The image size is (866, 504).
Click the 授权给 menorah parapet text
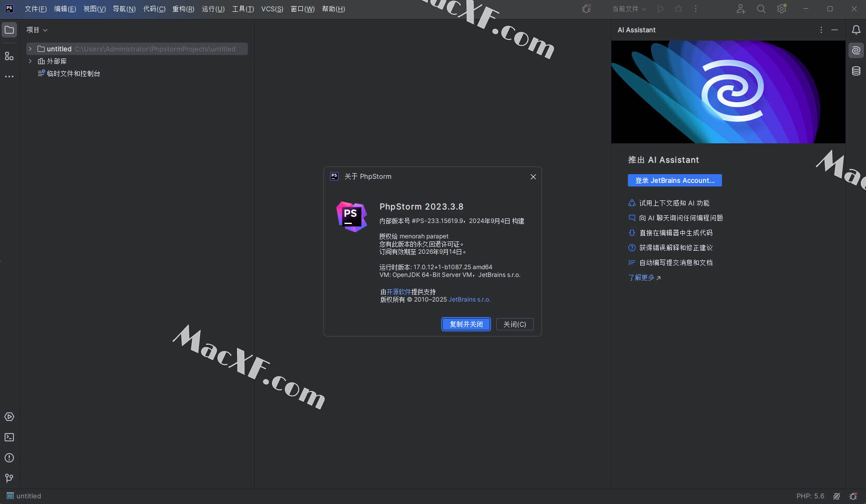(414, 236)
